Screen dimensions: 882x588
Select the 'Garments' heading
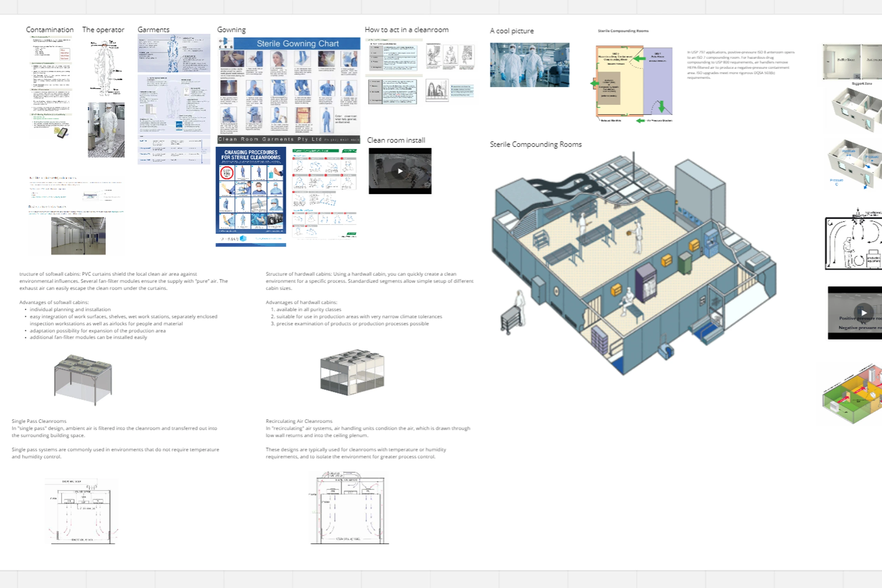click(x=153, y=30)
